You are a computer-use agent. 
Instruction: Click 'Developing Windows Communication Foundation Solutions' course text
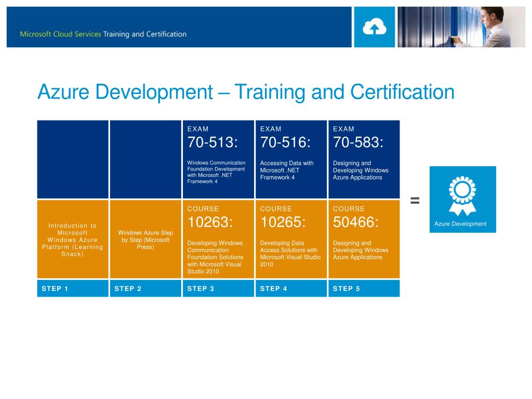pyautogui.click(x=216, y=257)
